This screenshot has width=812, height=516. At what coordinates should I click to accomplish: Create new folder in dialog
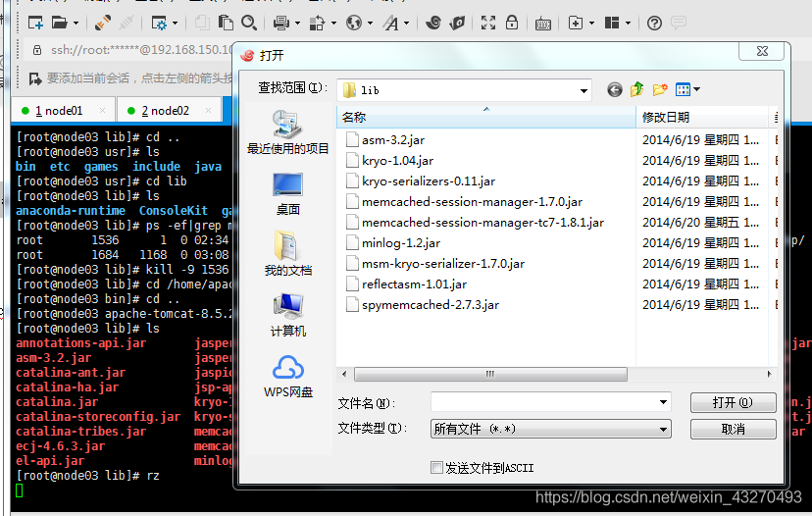tap(660, 89)
